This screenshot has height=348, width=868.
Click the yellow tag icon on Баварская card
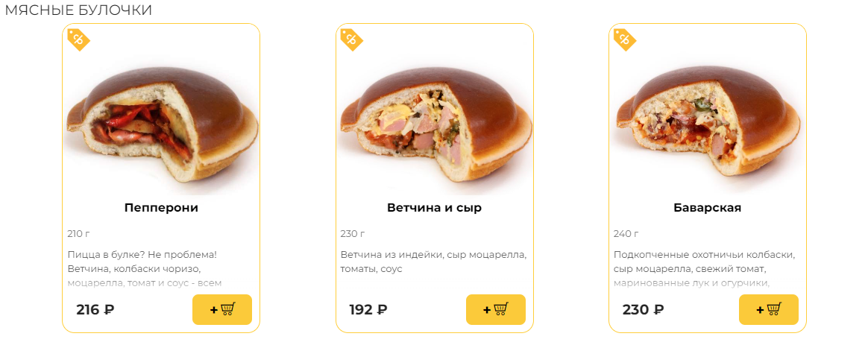[x=624, y=39]
